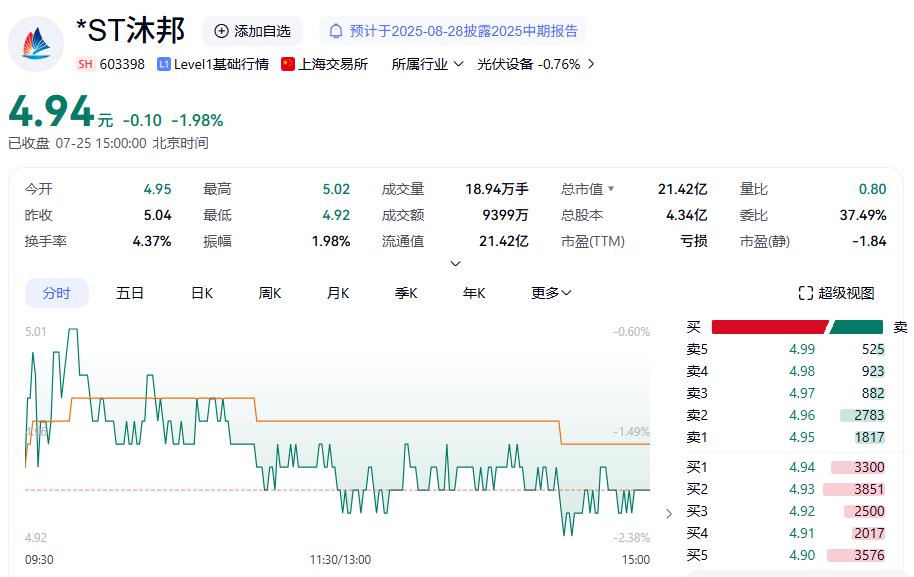Screen dimensions: 914x577
Task: Expand more stats with the down chevron
Action: click(456, 263)
